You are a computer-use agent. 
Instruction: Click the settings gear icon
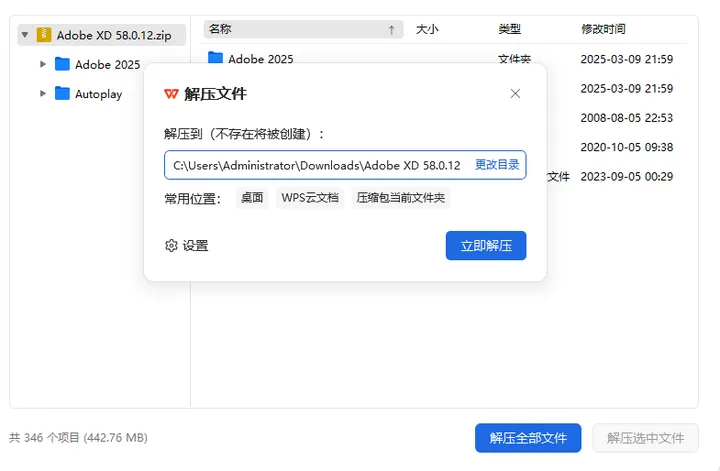(x=171, y=246)
